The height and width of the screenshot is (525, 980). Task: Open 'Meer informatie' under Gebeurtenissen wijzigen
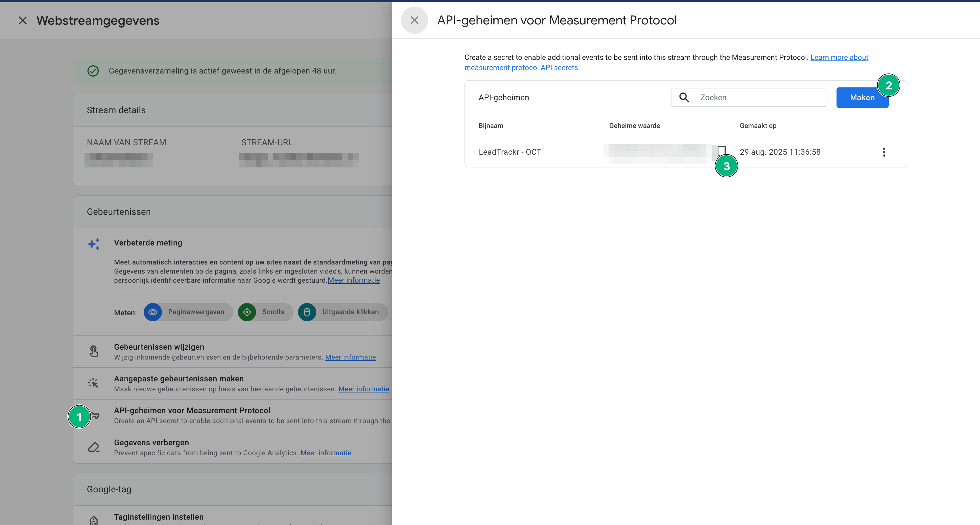pyautogui.click(x=350, y=357)
